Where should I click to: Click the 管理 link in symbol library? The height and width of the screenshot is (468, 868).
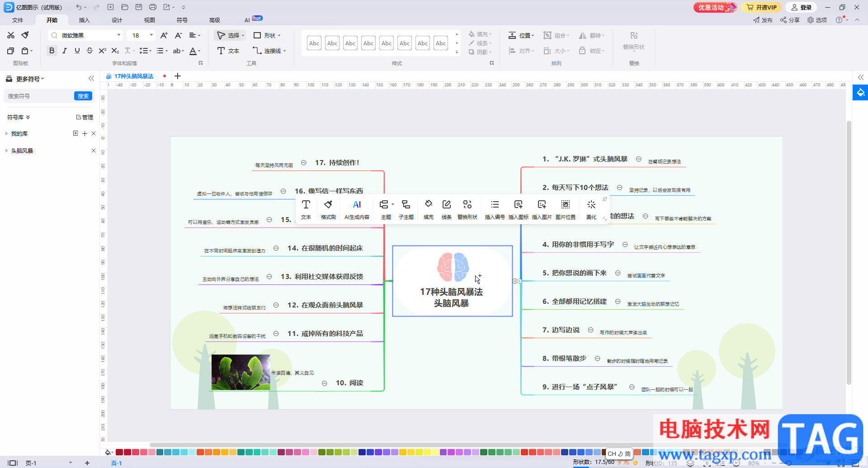[85, 117]
